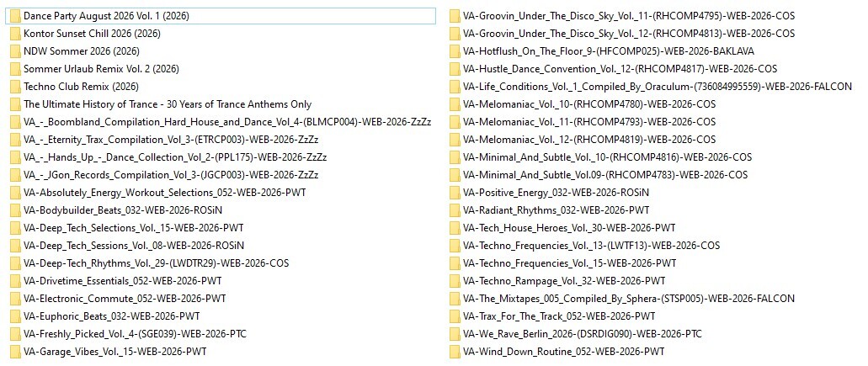Click folder icon of Techno Club Remix (2026)
The image size is (868, 366).
pos(15,87)
